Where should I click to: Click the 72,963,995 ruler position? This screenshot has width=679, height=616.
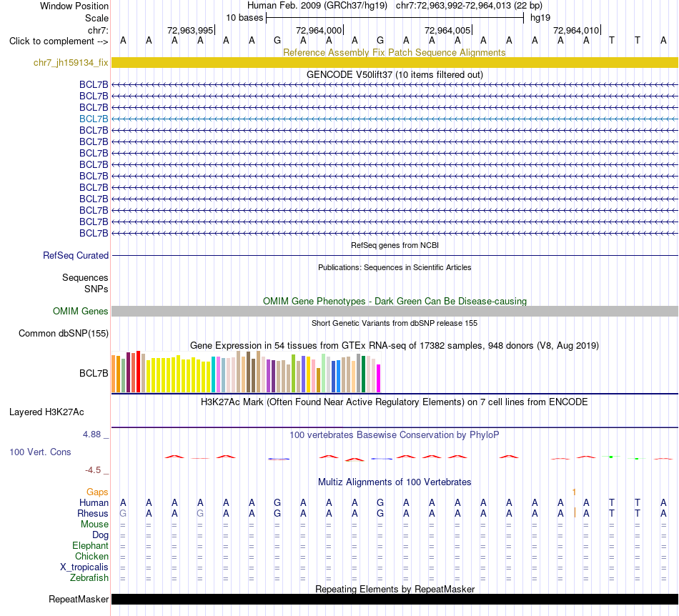[190, 30]
